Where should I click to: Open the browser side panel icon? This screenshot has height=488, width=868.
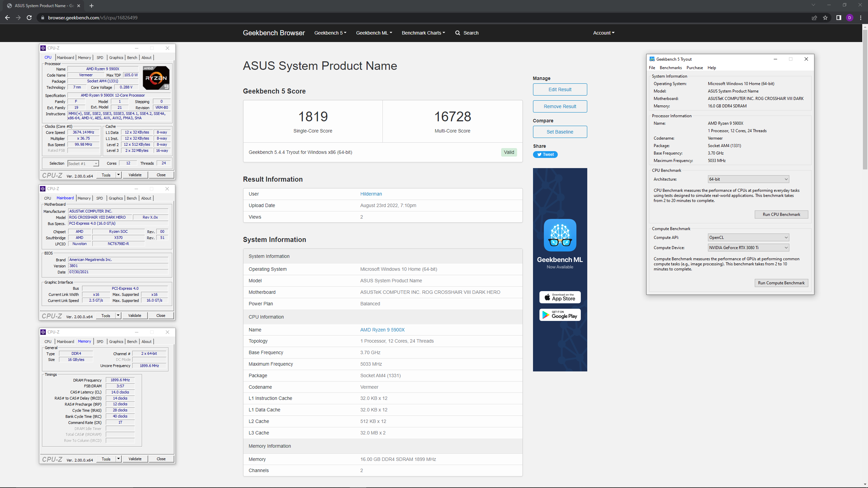click(x=839, y=18)
